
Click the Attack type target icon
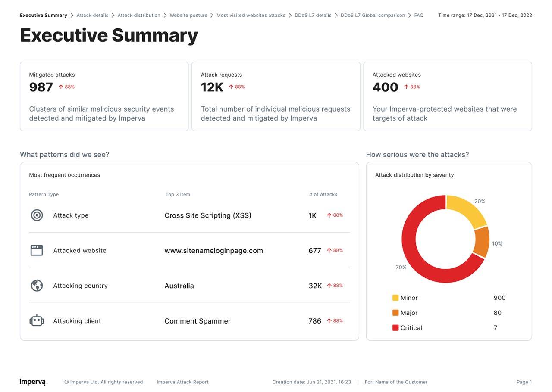[x=37, y=215]
